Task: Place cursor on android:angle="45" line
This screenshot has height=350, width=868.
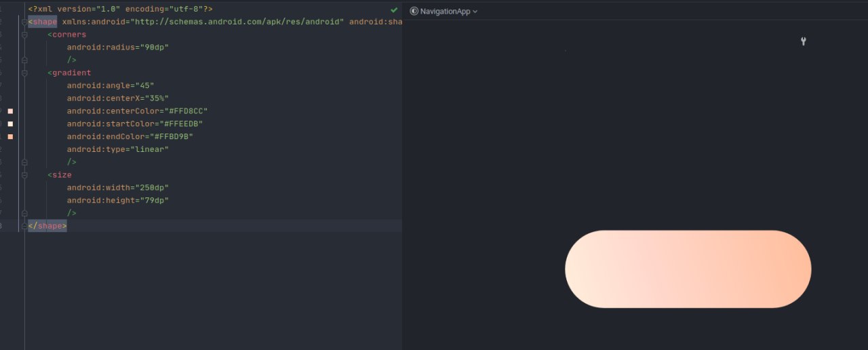Action: [x=111, y=85]
